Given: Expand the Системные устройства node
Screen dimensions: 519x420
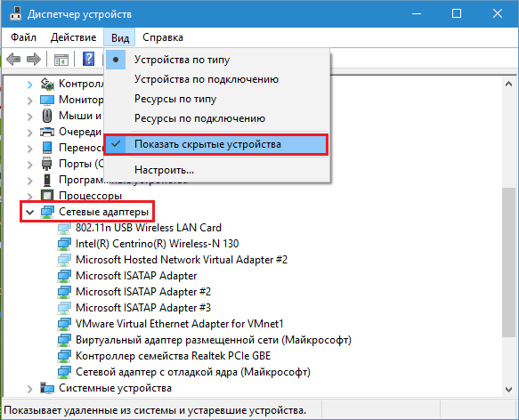Looking at the screenshot, I should pos(29,389).
